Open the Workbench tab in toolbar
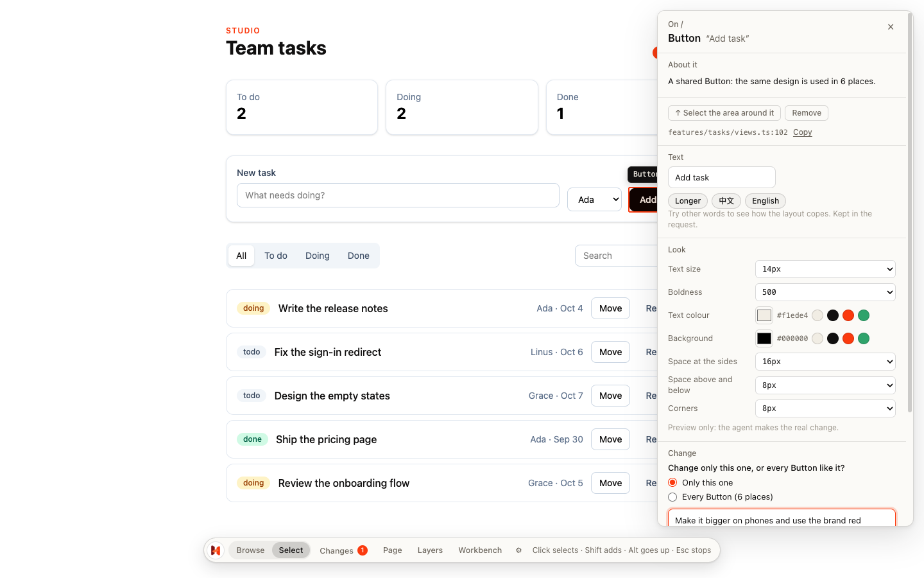The height and width of the screenshot is (578, 924). (480, 550)
